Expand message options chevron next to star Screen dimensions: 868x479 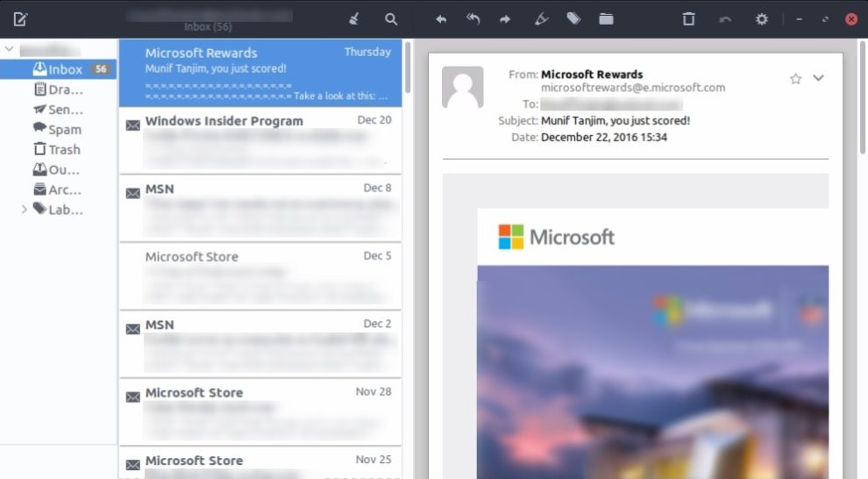tap(818, 78)
